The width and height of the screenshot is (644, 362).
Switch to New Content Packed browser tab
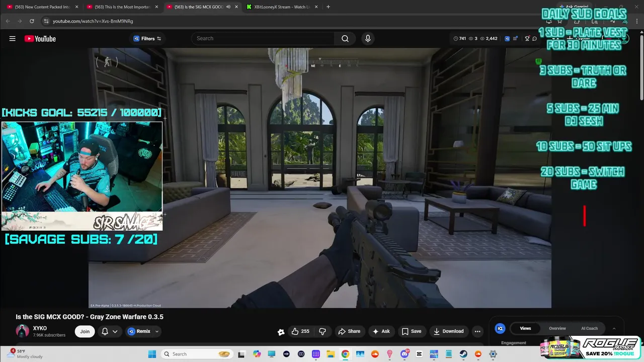(43, 7)
